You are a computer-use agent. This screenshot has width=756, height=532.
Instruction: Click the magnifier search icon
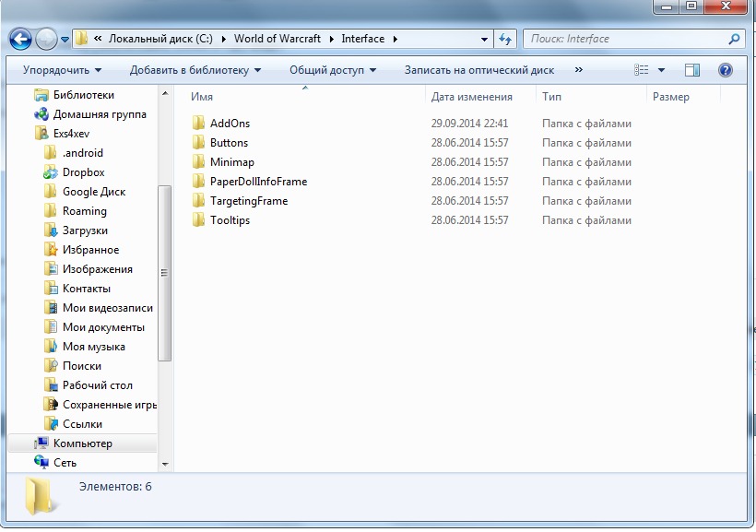click(x=734, y=39)
